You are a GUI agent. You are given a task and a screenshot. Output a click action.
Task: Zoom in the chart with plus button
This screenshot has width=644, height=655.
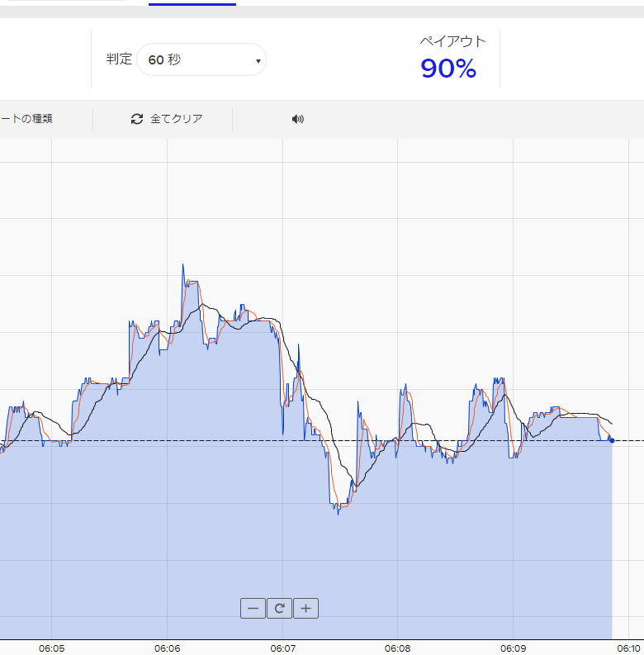point(305,609)
